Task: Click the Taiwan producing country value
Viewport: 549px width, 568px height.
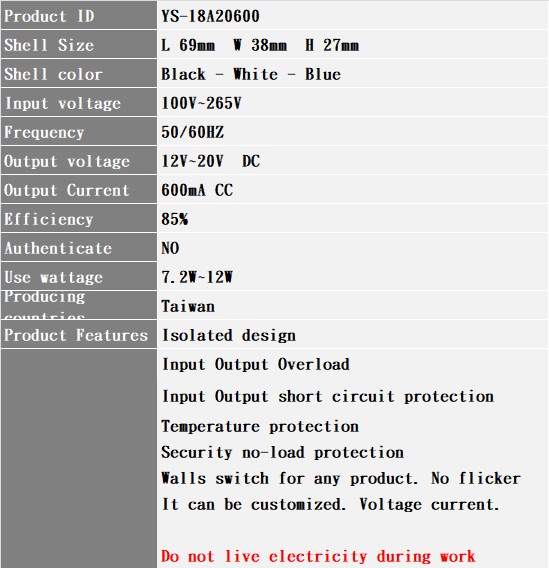Action: (188, 306)
